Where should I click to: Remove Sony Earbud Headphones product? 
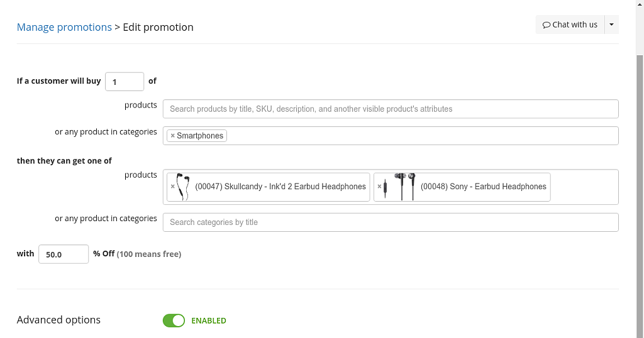click(379, 187)
